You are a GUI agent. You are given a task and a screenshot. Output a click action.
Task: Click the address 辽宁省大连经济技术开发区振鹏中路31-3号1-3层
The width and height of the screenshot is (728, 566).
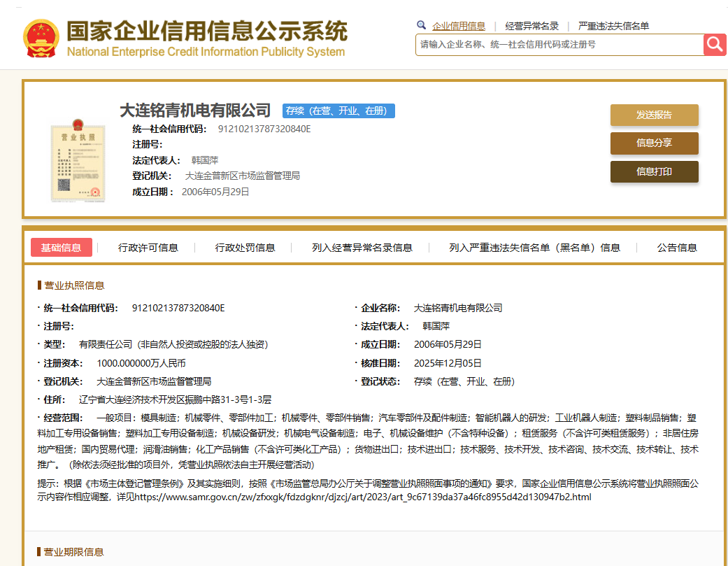175,399
